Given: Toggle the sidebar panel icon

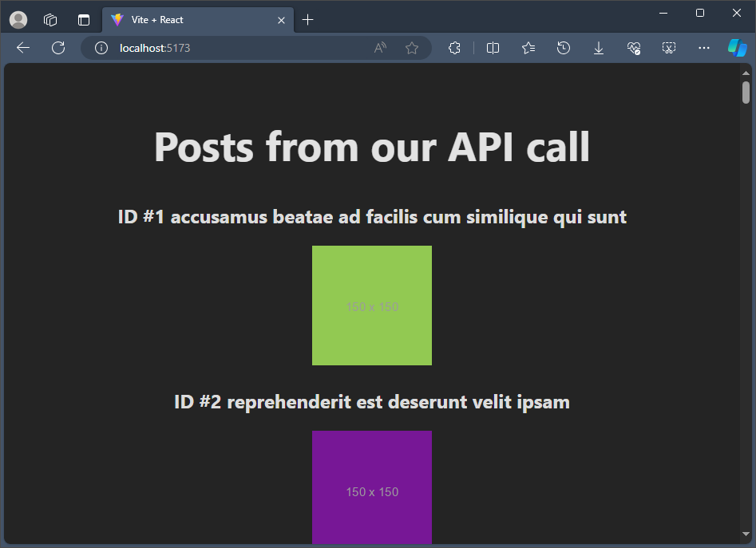Looking at the screenshot, I should tap(83, 19).
